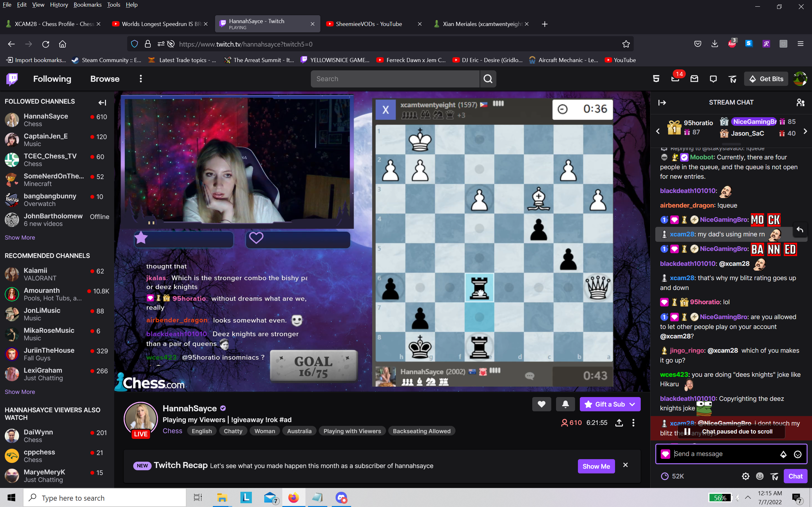
Task: Open the Chess category link
Action: (x=172, y=431)
